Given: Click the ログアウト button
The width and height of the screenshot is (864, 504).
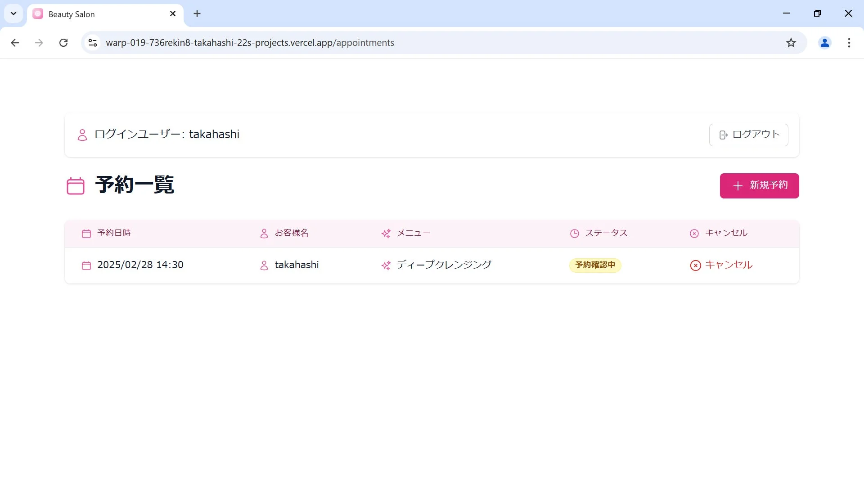Looking at the screenshot, I should click(x=748, y=135).
